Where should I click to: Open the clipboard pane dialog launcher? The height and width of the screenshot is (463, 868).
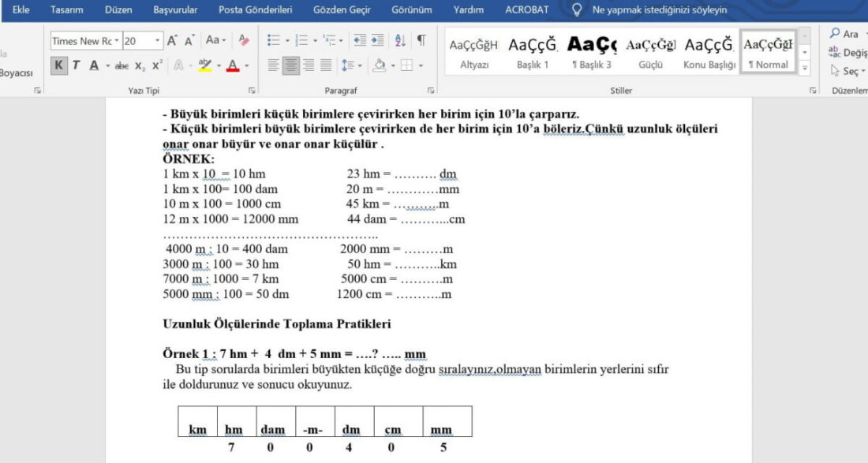coord(38,90)
